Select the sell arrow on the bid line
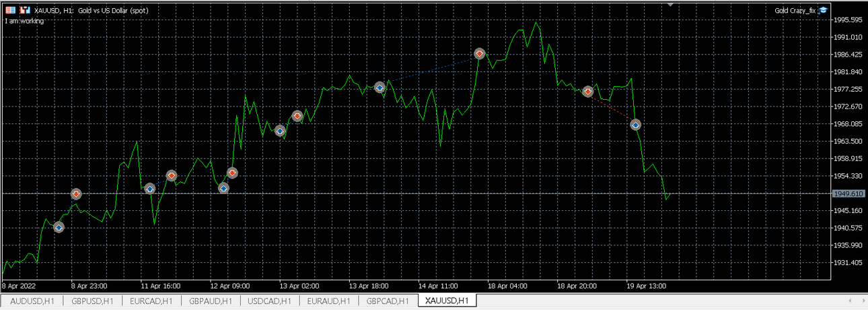The height and width of the screenshot is (310, 868). pyautogui.click(x=76, y=194)
